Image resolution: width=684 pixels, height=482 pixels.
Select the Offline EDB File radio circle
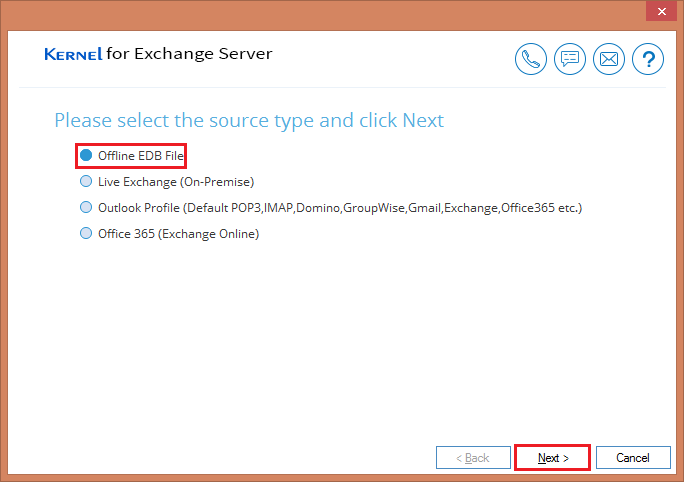pyautogui.click(x=86, y=156)
